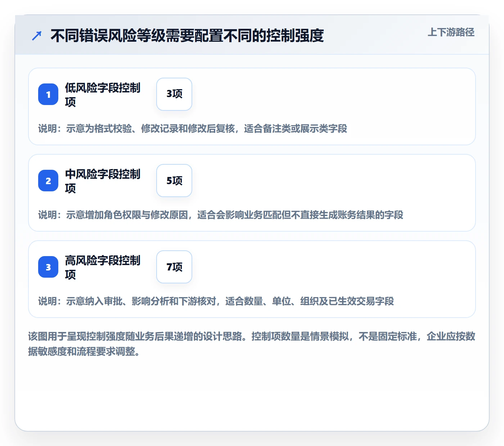The width and height of the screenshot is (504, 446).
Task: Click the 上下游路径 label in the header
Action: pyautogui.click(x=451, y=32)
